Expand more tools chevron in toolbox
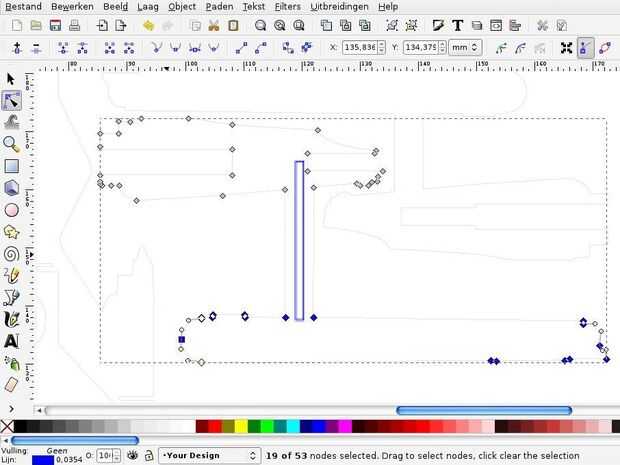The image size is (620, 465). click(11, 408)
